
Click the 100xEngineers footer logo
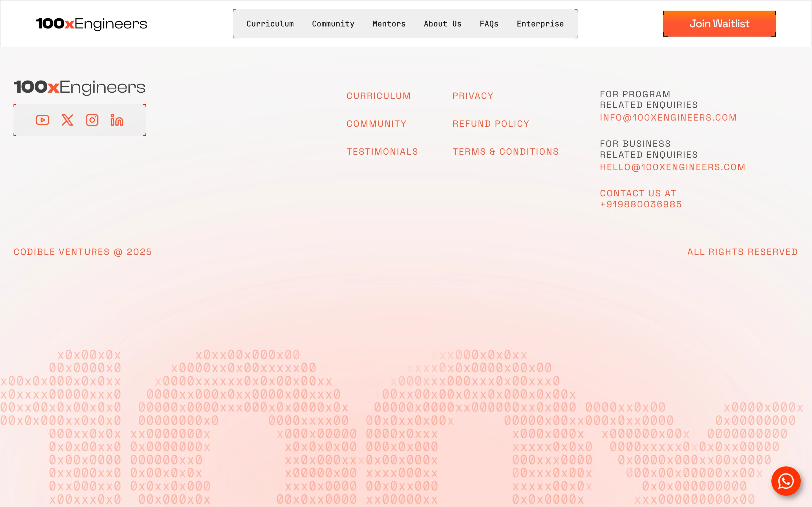click(x=80, y=87)
